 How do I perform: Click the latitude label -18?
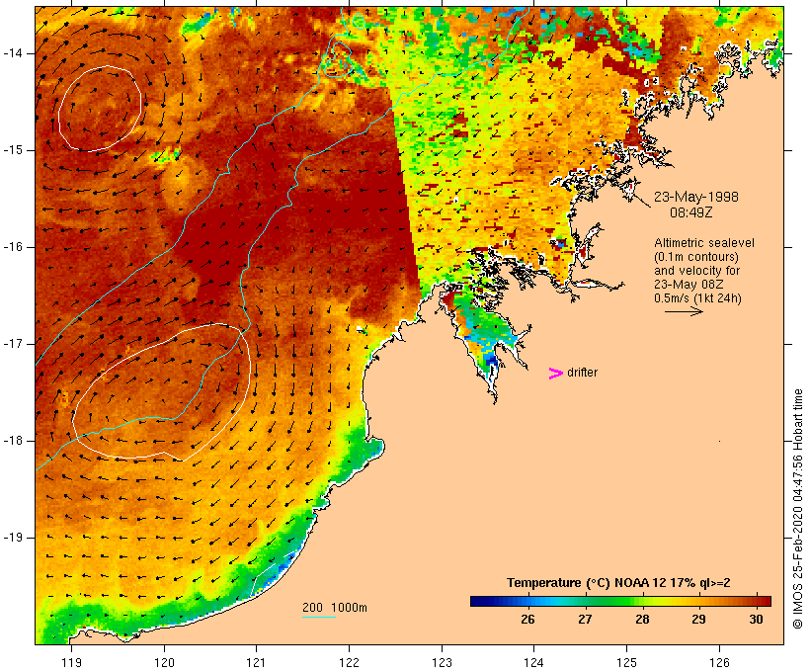[x=13, y=441]
